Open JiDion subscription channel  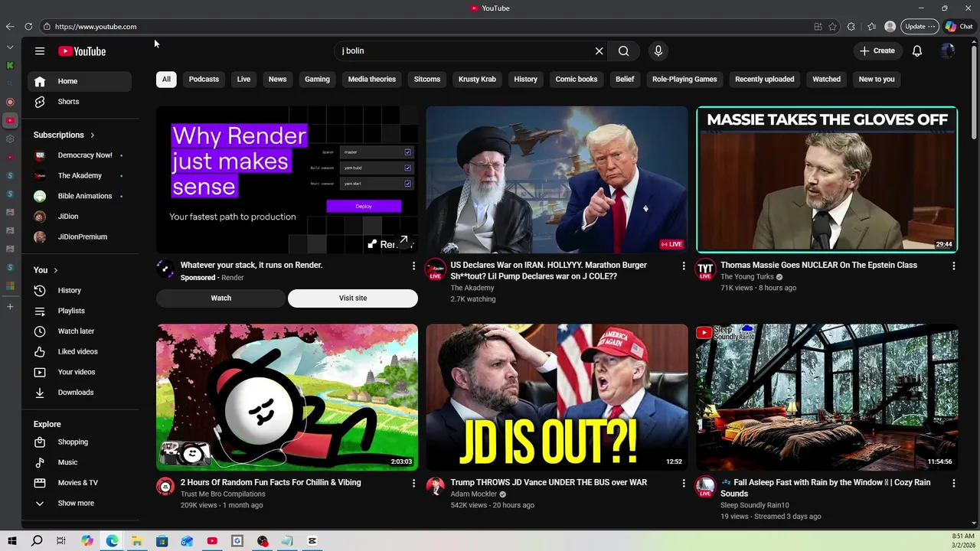pyautogui.click(x=80, y=217)
